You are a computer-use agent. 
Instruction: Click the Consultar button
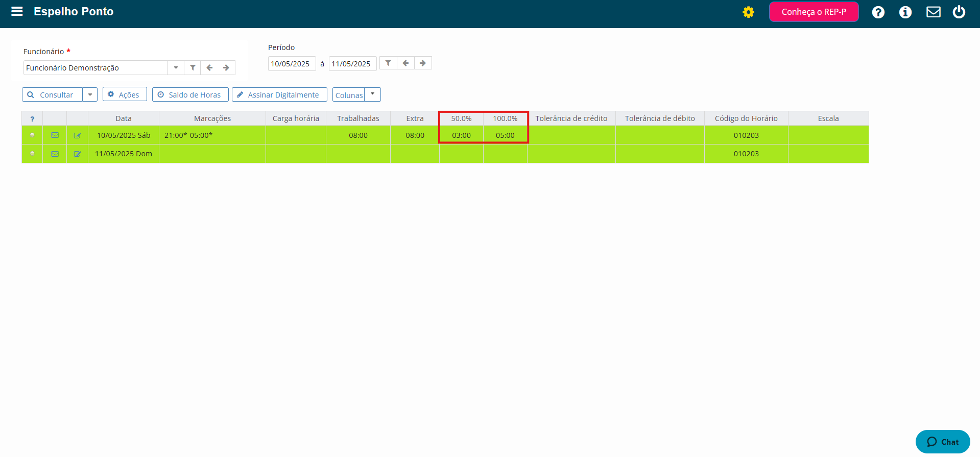tap(52, 94)
